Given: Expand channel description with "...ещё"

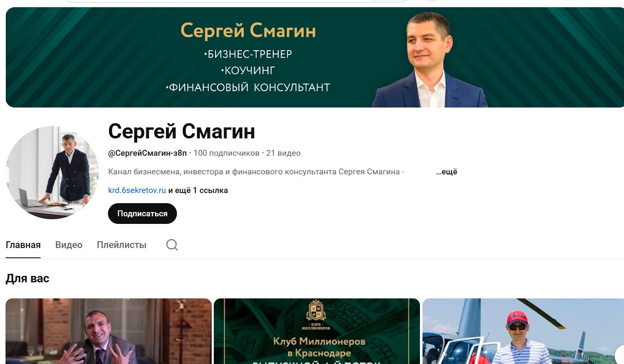Looking at the screenshot, I should point(447,172).
